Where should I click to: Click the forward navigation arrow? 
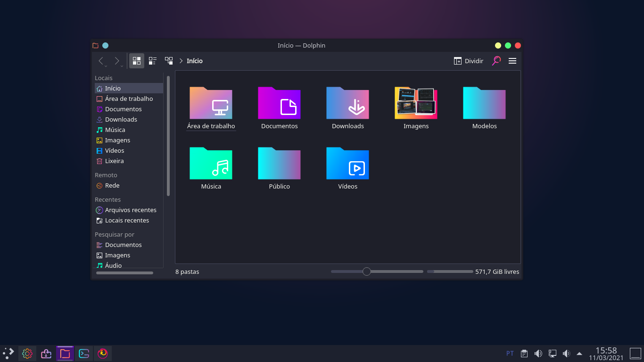[x=117, y=61]
